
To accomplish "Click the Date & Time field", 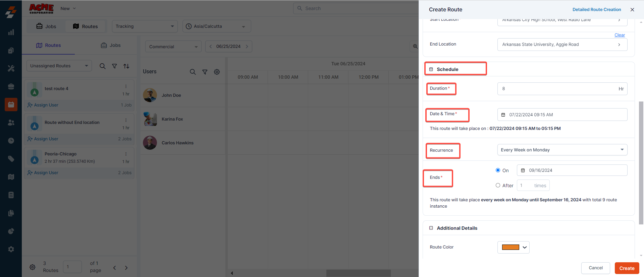I will pos(562,115).
